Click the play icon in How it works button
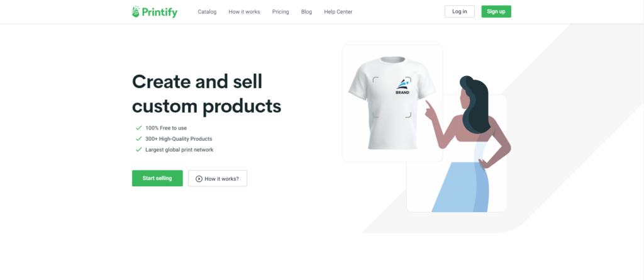 tap(199, 179)
